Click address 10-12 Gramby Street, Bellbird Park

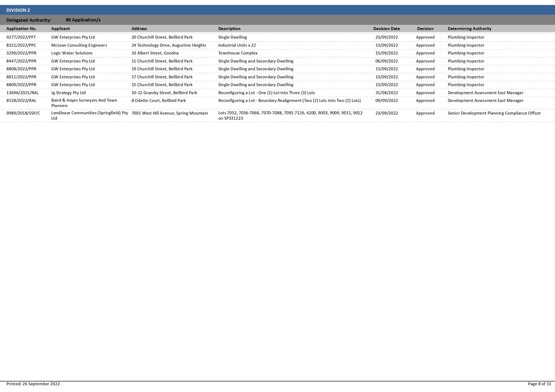(x=164, y=93)
